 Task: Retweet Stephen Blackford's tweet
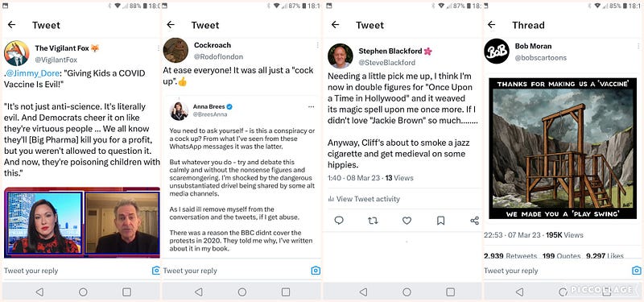(373, 221)
